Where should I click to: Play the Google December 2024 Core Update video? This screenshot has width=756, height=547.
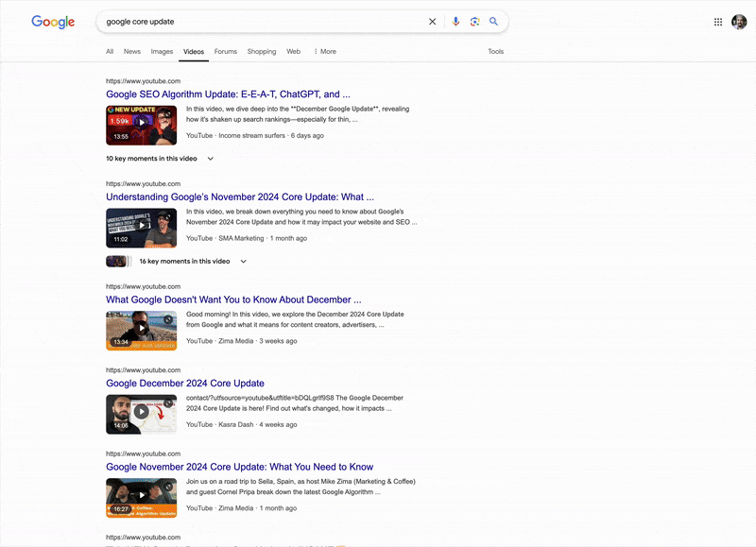coord(141,414)
